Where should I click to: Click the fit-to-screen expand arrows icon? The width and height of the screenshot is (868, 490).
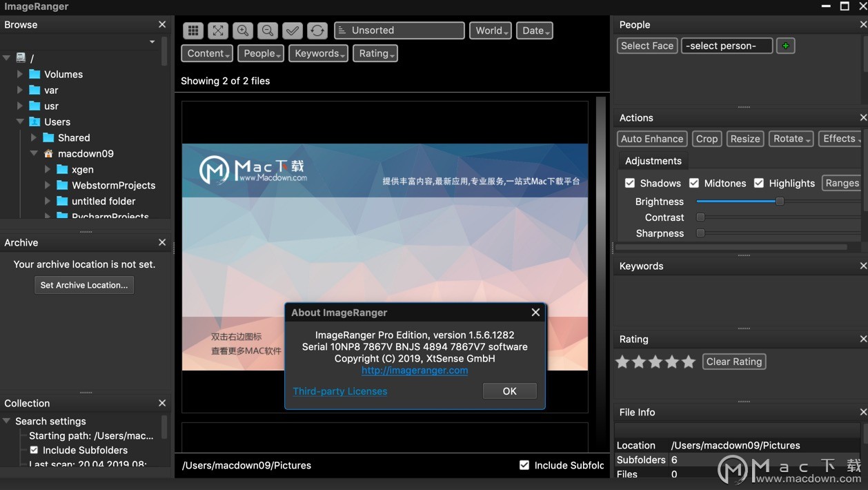[218, 30]
